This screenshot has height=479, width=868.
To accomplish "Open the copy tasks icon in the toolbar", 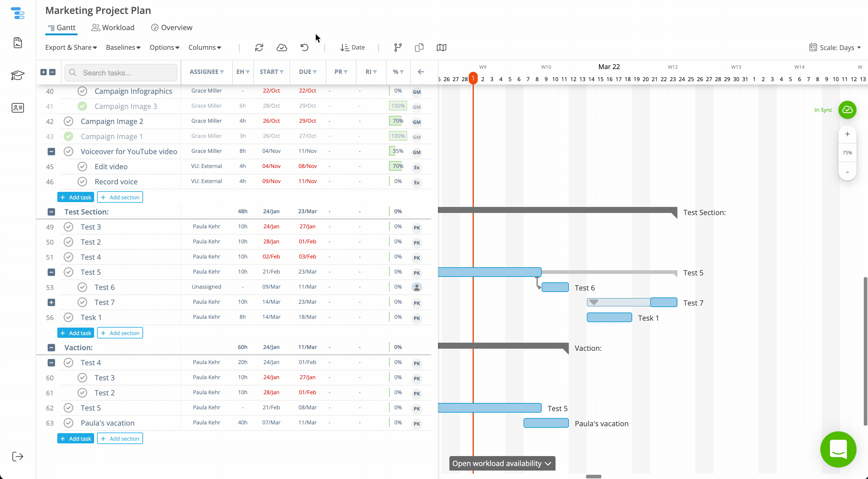I will [x=419, y=47].
